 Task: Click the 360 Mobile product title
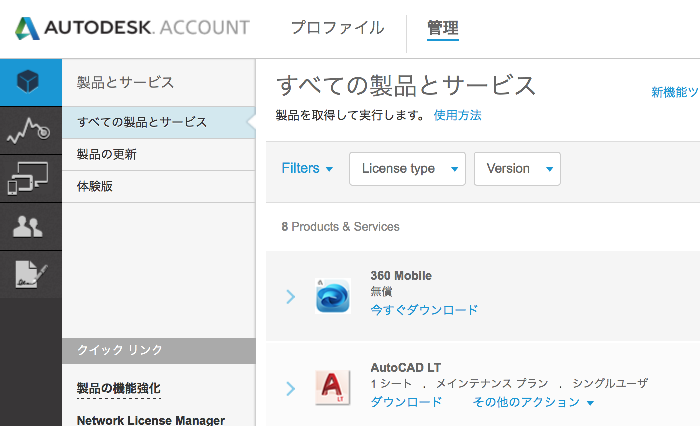[x=401, y=276]
